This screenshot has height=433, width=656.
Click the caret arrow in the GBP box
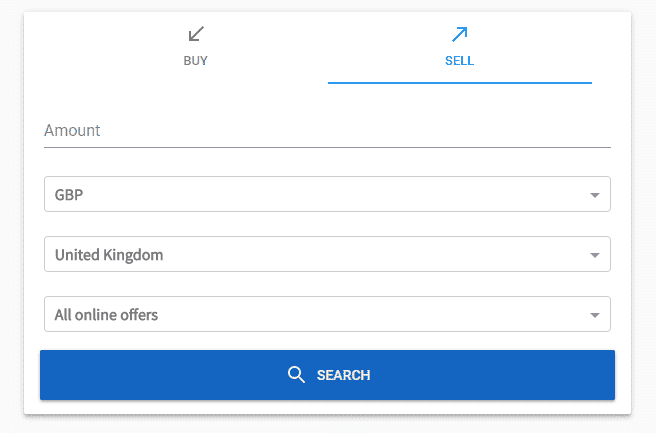pyautogui.click(x=594, y=195)
